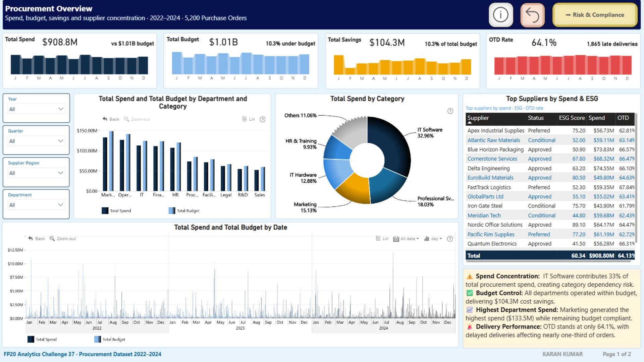
Task: Toggle Lin scale on the spend-by-date chart
Action: click(382, 239)
